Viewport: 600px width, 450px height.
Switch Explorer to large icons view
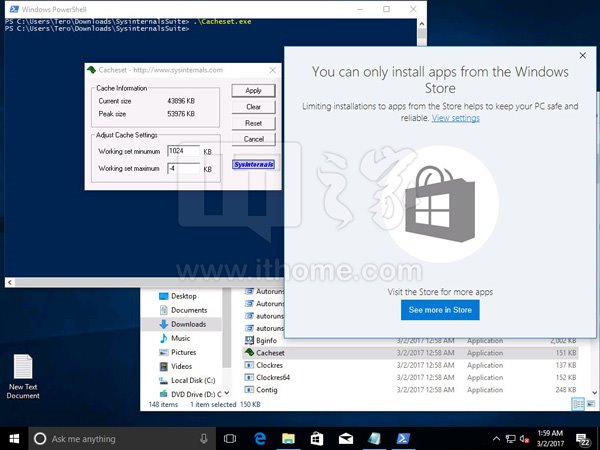[591, 404]
